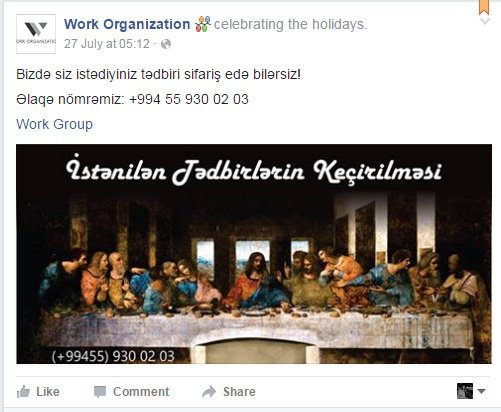Viewport: 501px width, 412px height.
Task: Click the Share arrow icon
Action: click(209, 392)
